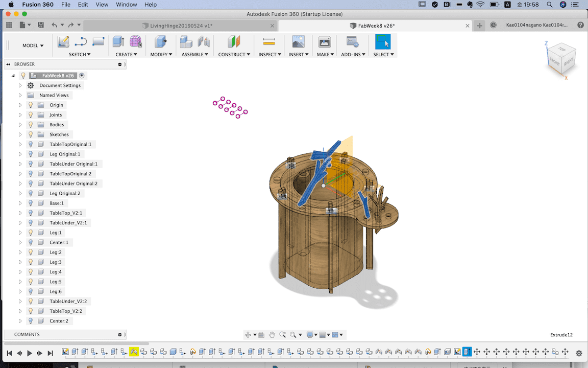Open the CONSTRUCT dropdown menu

coord(234,55)
